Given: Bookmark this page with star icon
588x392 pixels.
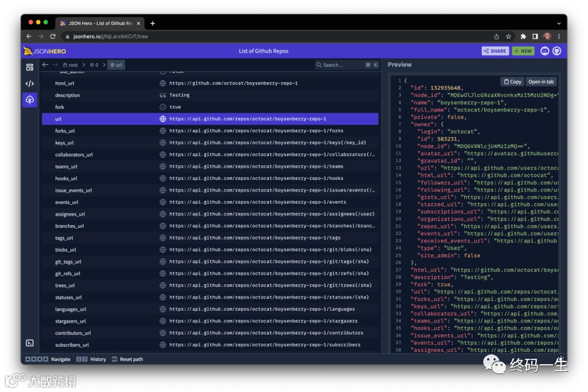Looking at the screenshot, I should tap(509, 36).
